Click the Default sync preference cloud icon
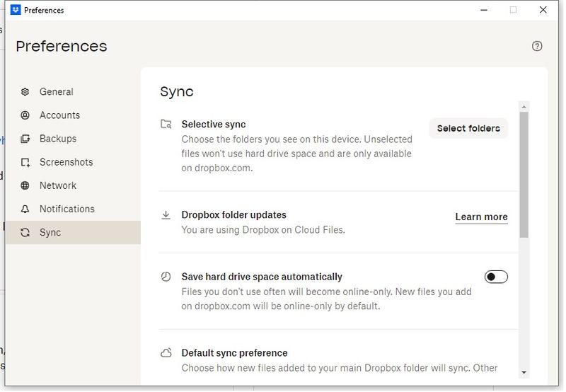566x392 pixels. tap(166, 353)
